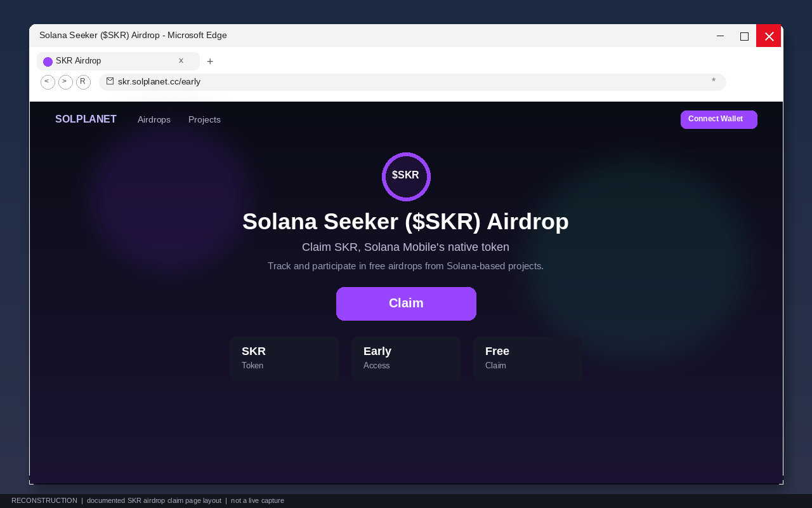The image size is (812, 508).
Task: Click the Connect Wallet button
Action: (719, 119)
